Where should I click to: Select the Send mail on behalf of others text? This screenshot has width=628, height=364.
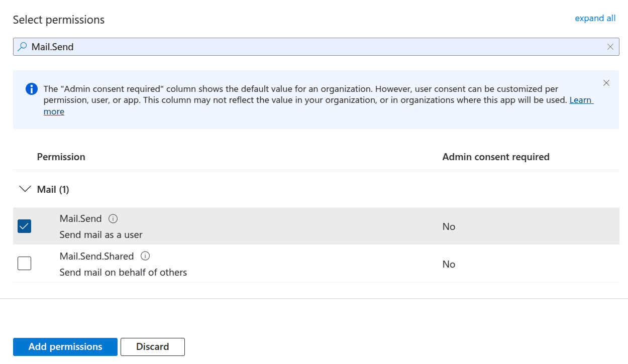tap(123, 272)
